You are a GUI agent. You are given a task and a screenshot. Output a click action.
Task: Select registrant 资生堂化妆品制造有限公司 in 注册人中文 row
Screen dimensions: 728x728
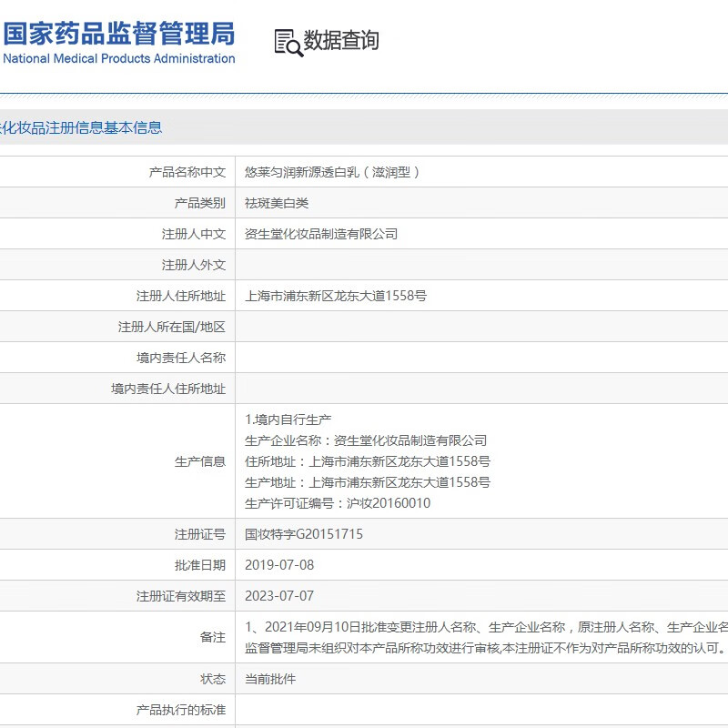[321, 234]
